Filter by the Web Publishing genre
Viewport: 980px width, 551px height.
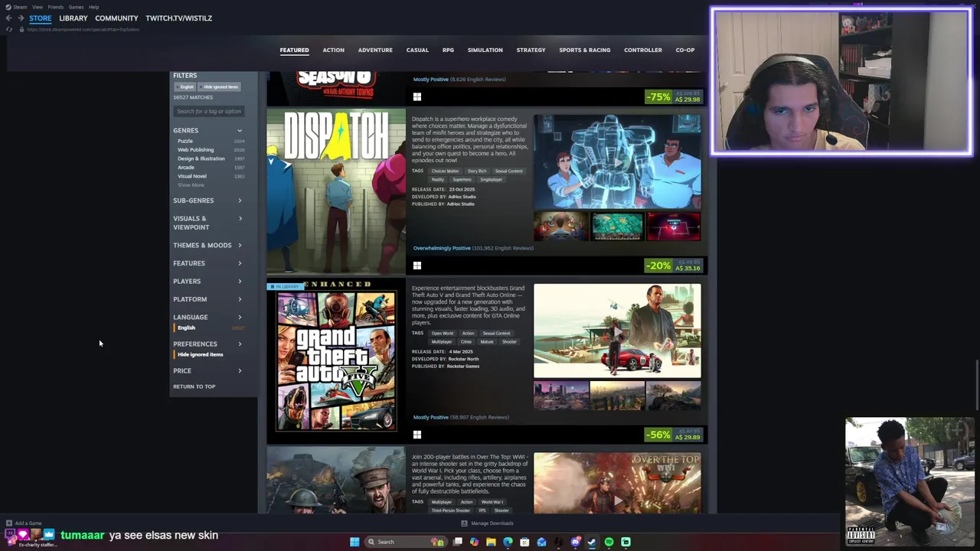pyautogui.click(x=196, y=150)
